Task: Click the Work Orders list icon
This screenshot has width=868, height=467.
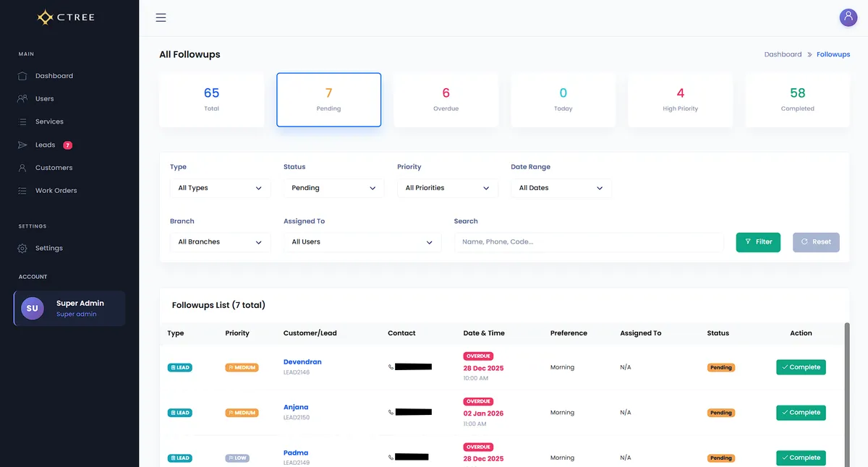Action: click(x=22, y=191)
